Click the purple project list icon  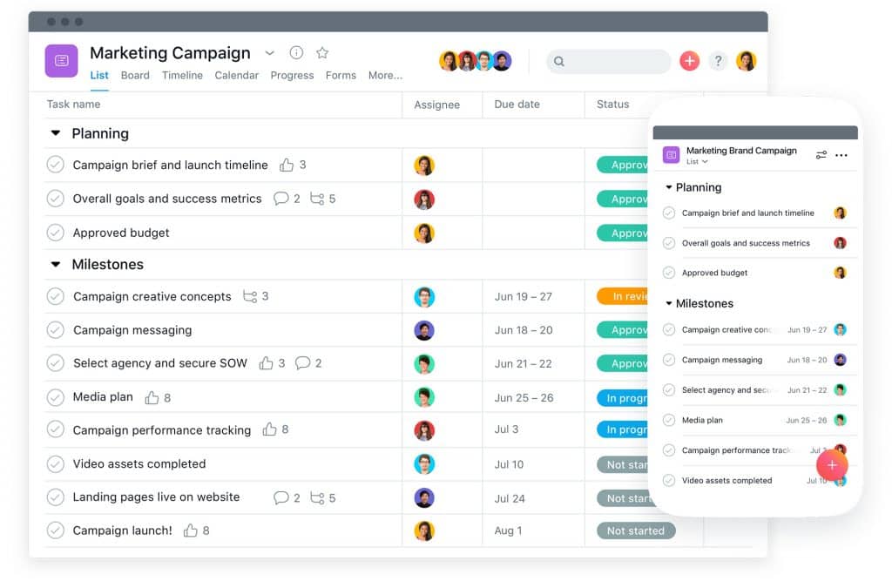[x=61, y=60]
